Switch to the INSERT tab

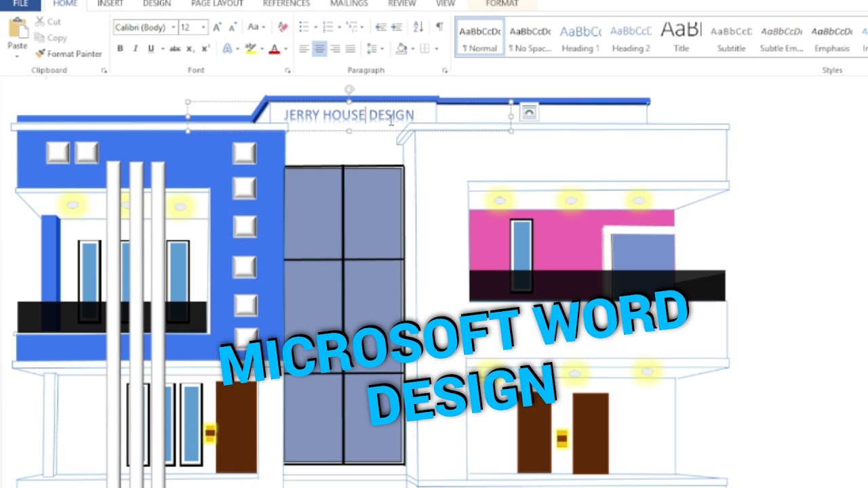pyautogui.click(x=110, y=4)
